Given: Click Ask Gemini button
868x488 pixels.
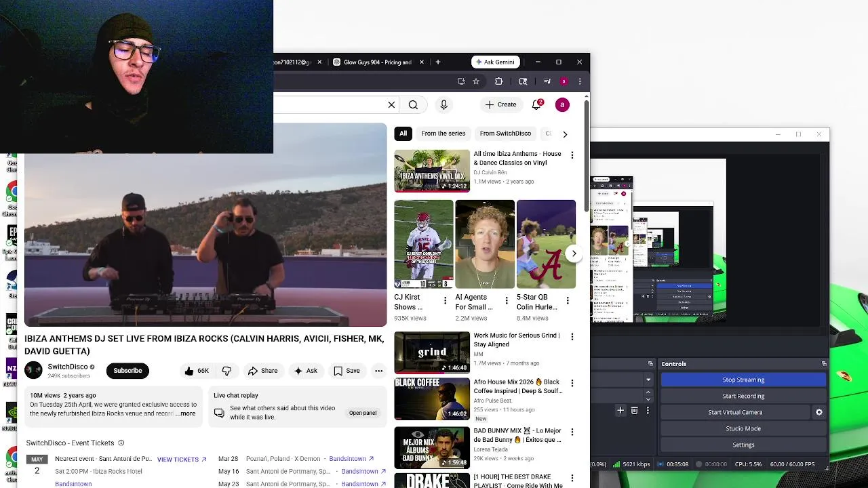Looking at the screenshot, I should click(x=496, y=62).
